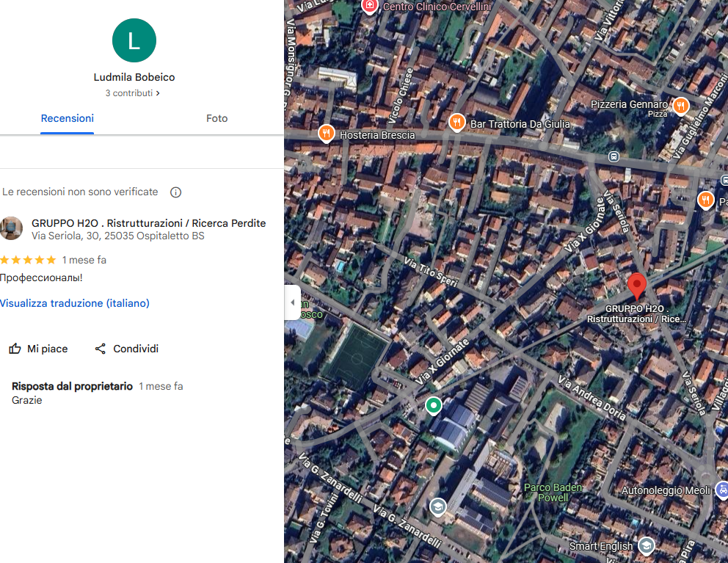Select the Bar Trattoria Da Giulia marker

pos(457,123)
